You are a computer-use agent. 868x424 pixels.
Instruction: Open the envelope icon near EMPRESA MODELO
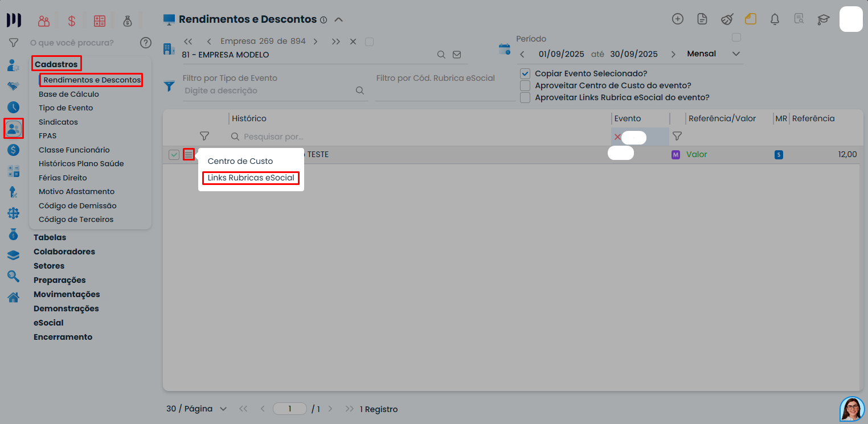tap(456, 55)
